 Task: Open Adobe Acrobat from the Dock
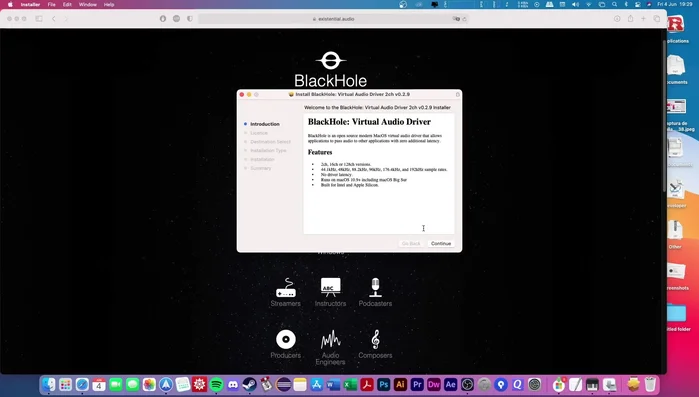367,384
